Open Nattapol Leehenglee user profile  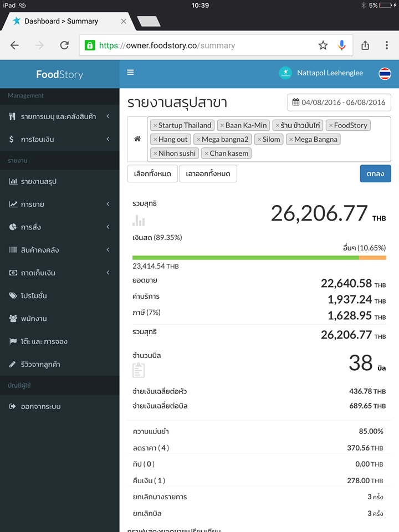click(x=321, y=73)
